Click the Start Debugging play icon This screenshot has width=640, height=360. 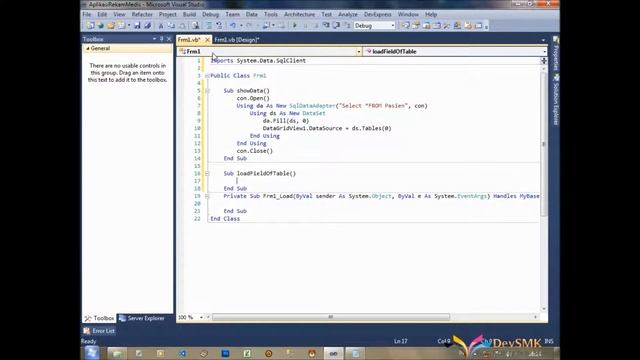click(x=295, y=26)
